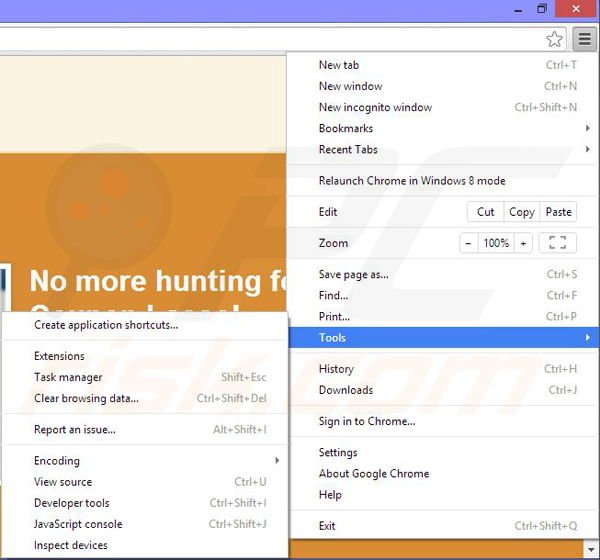Image resolution: width=600 pixels, height=560 pixels.
Task: Open Task manager from the submenu
Action: [145, 377]
